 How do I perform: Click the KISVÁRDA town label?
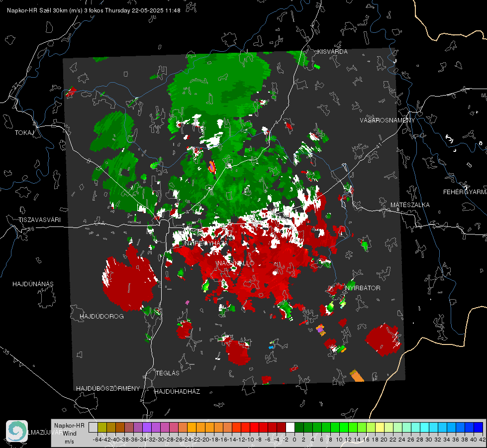pos(332,52)
